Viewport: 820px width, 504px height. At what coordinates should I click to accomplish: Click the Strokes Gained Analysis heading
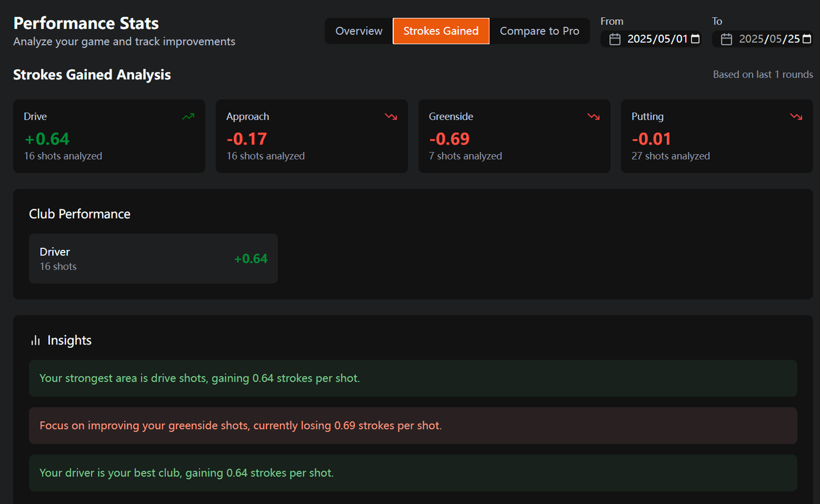[92, 74]
